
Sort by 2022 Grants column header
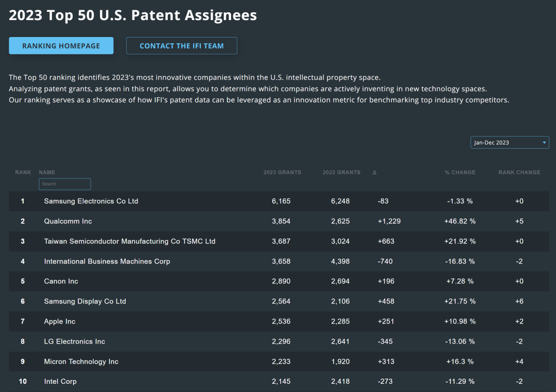341,172
